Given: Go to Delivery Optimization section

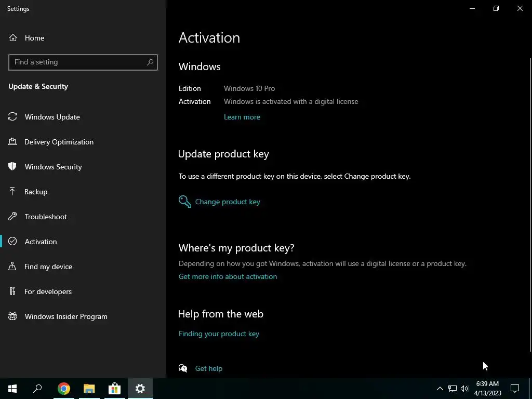Looking at the screenshot, I should (x=59, y=142).
